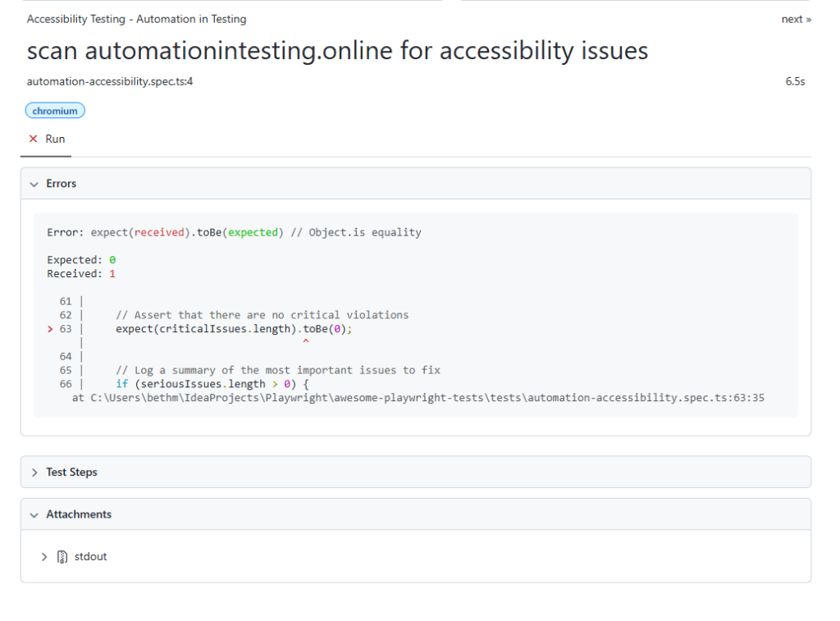
Task: Open the stdout attachment label
Action: click(90, 557)
